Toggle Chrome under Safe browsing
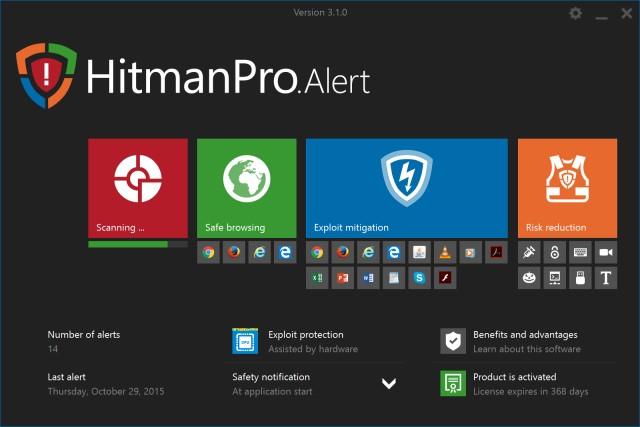 208,253
